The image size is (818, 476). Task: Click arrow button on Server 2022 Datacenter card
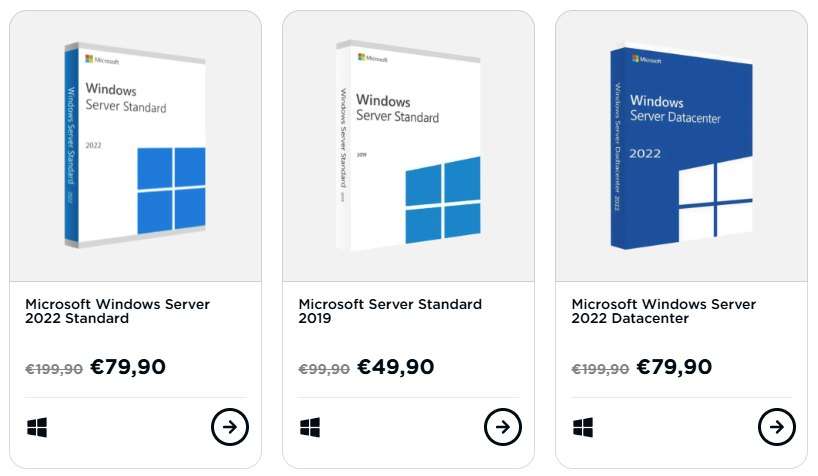(776, 426)
